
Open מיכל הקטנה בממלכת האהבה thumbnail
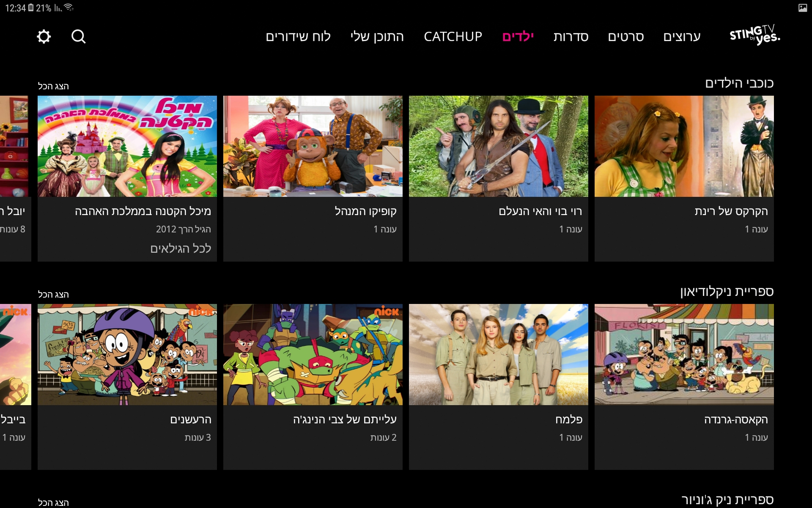coord(127,146)
